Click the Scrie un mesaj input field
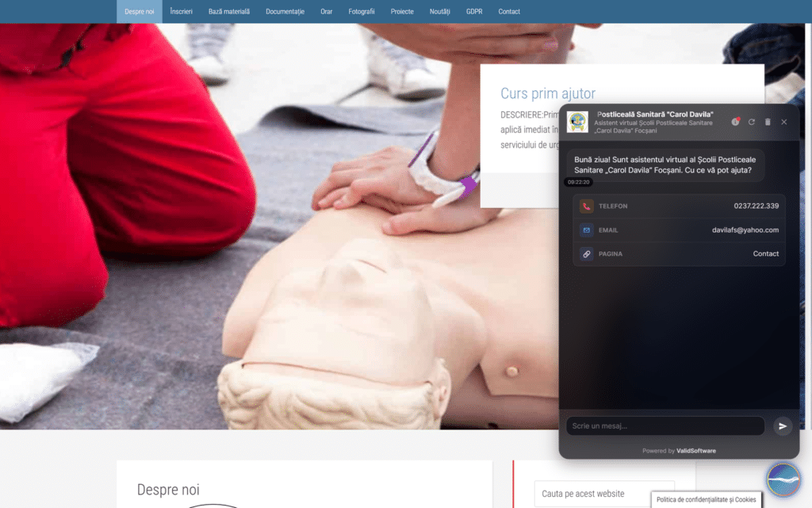812x508 pixels. [x=665, y=426]
